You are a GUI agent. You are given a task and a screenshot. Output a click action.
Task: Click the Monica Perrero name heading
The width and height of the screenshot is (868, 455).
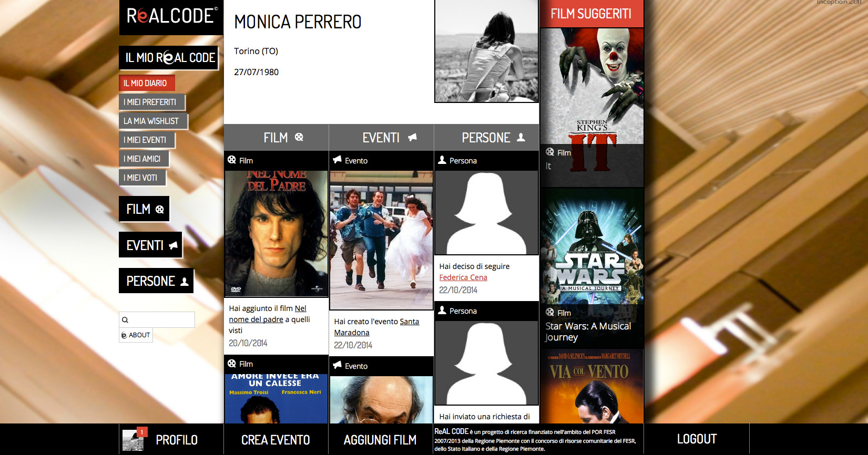coord(298,22)
